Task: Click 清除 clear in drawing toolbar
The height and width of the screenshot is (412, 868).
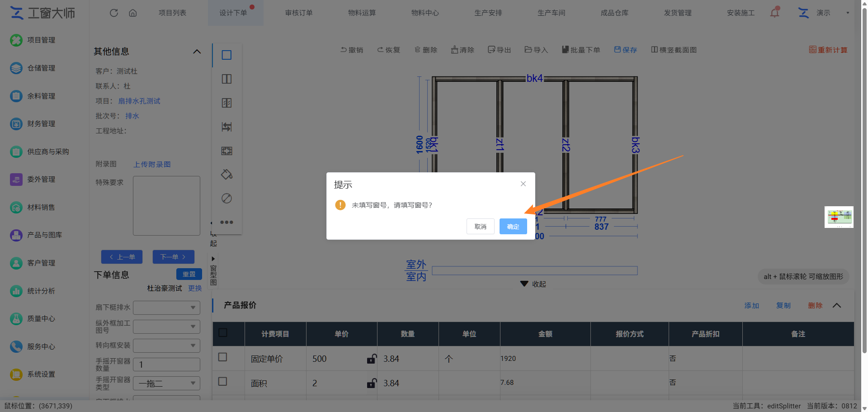Action: pos(462,50)
